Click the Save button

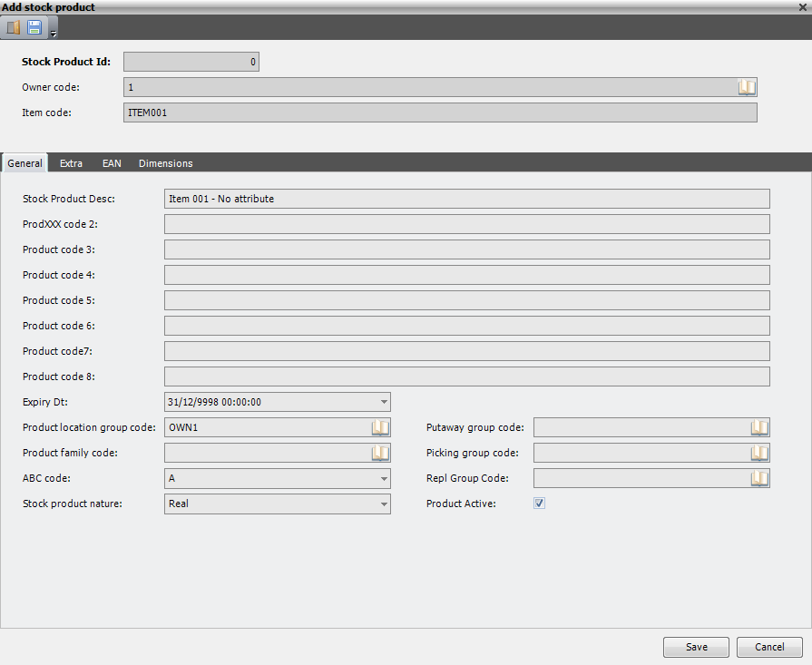click(697, 647)
